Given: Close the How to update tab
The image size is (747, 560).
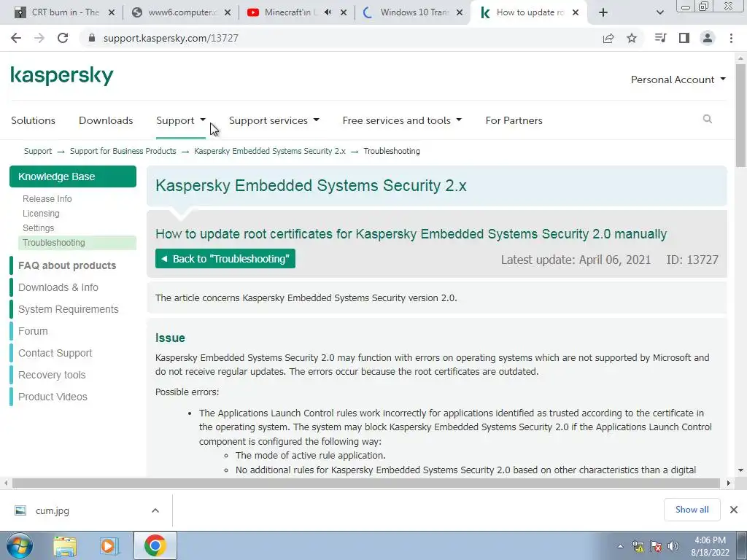Looking at the screenshot, I should click(x=576, y=13).
